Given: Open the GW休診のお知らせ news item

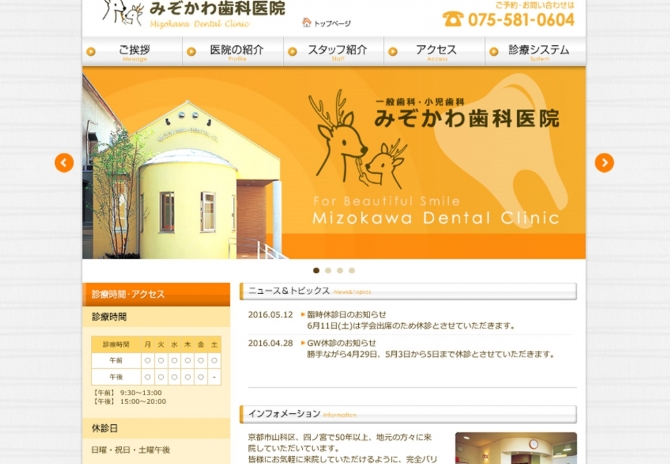Looking at the screenshot, I should coord(341,343).
